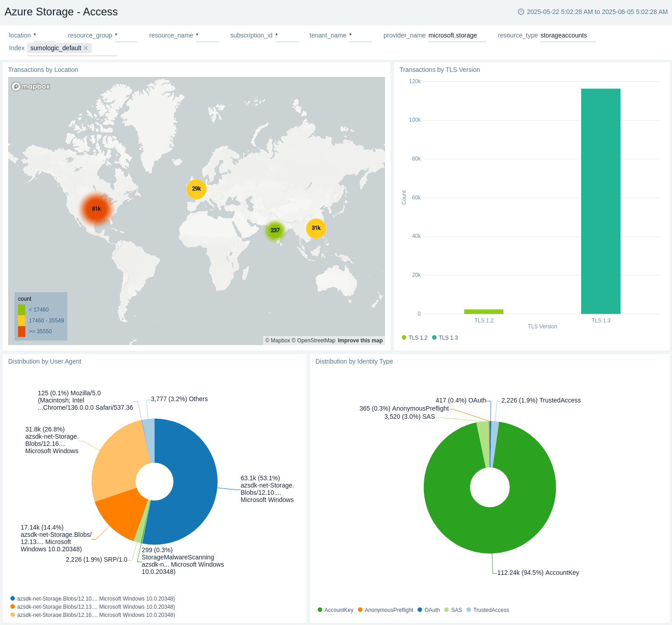The height and width of the screenshot is (625, 672).
Task: Open the 'Improve this map' link
Action: [360, 341]
